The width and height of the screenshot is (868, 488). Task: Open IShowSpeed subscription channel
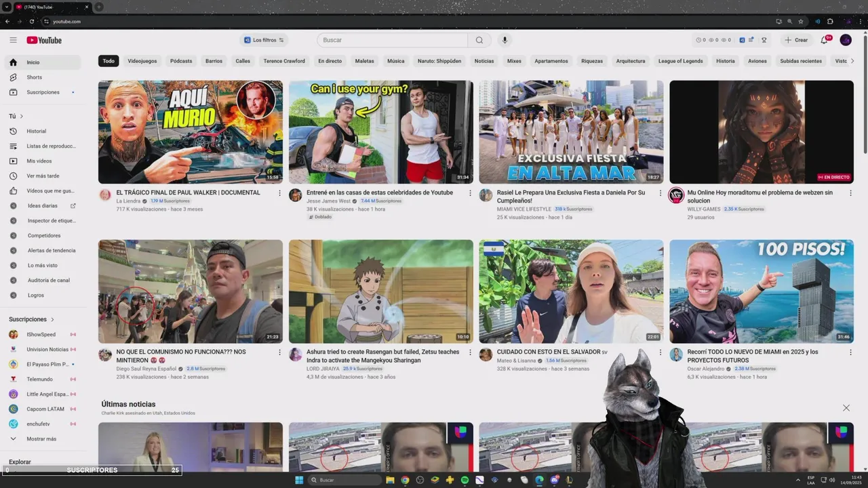pos(42,334)
